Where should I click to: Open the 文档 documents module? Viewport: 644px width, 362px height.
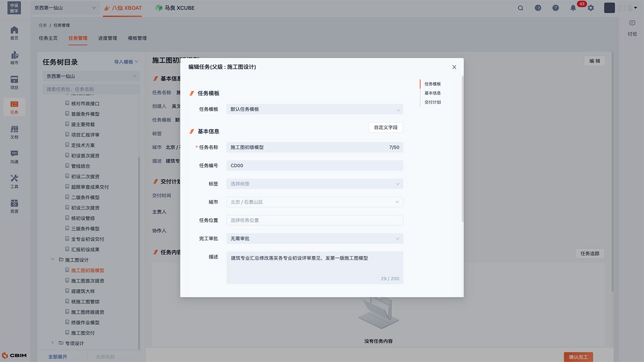click(14, 132)
